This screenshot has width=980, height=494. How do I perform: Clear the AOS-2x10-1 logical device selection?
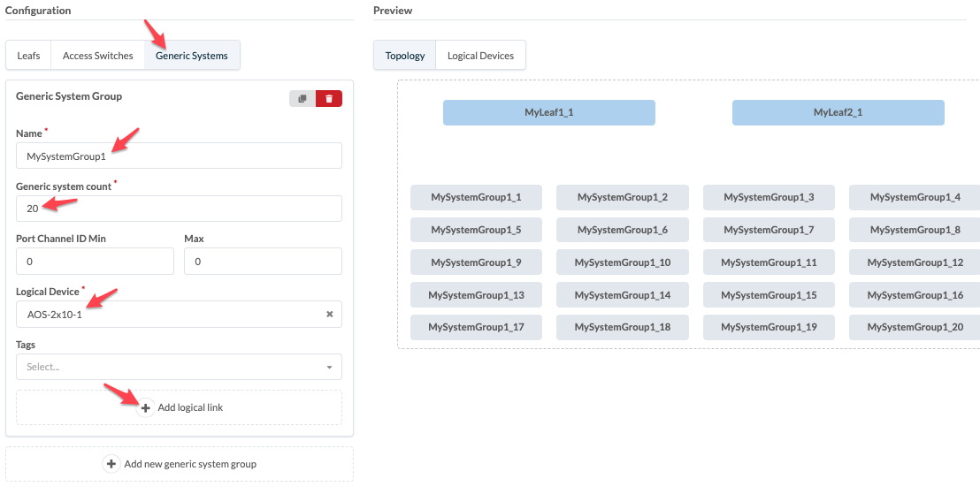[329, 314]
